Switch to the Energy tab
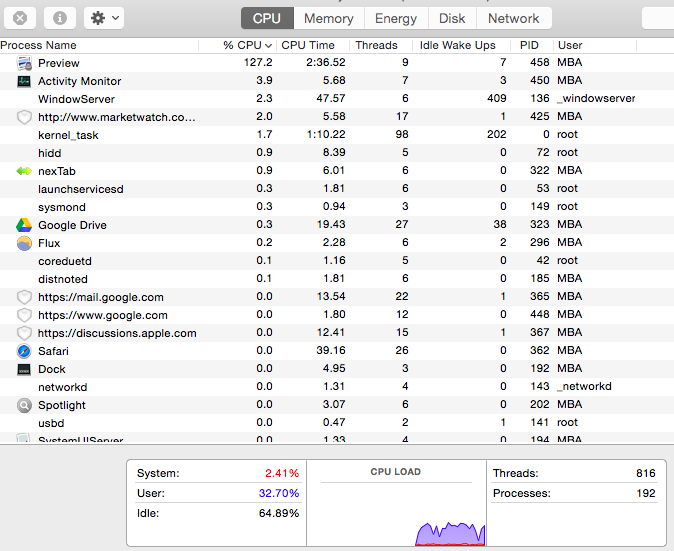The height and width of the screenshot is (551, 674). pos(396,18)
